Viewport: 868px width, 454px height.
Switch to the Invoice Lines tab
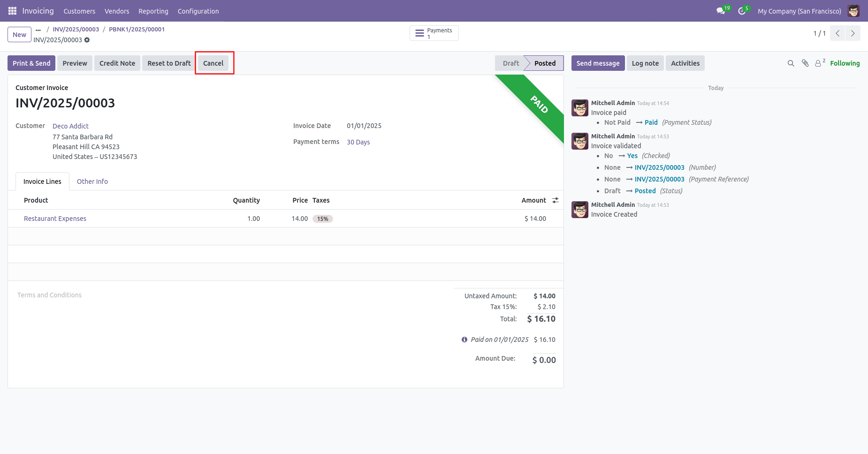pyautogui.click(x=42, y=182)
